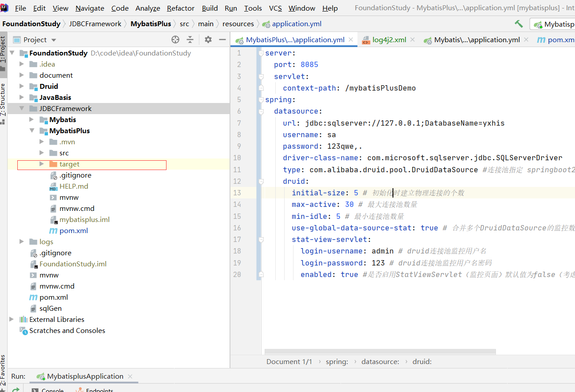The image size is (575, 392).
Task: Select the Console tab in Run panel
Action: point(48,390)
